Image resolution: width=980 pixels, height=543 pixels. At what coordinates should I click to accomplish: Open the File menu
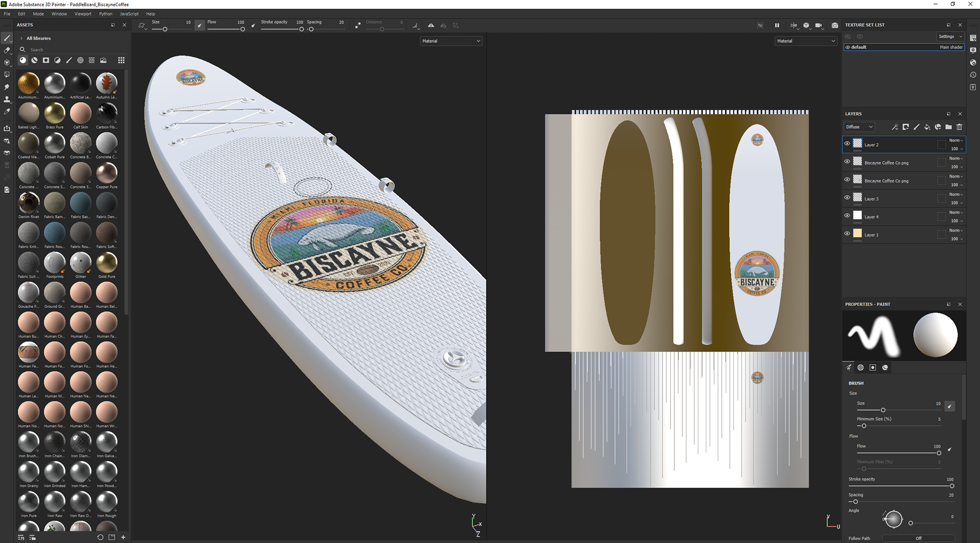[7, 14]
